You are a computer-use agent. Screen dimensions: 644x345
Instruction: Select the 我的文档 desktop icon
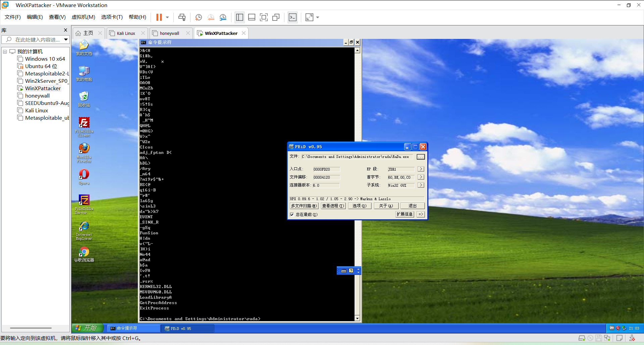click(x=84, y=48)
